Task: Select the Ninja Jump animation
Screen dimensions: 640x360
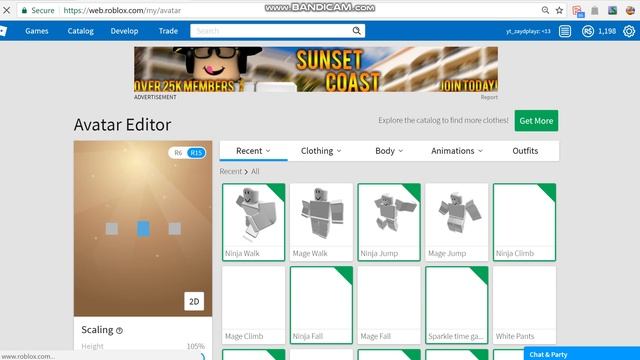Action: click(389, 222)
